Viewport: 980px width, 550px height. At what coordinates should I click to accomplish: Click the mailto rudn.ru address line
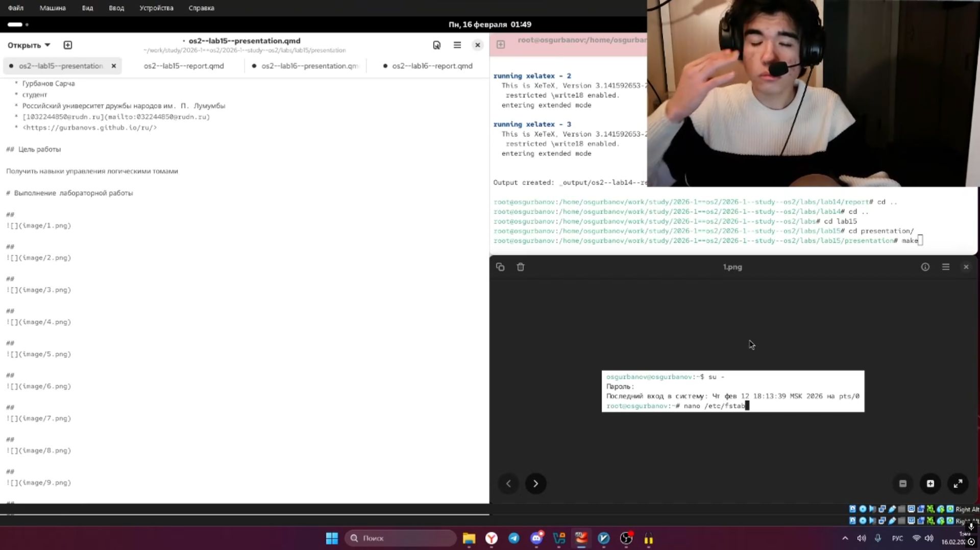(x=116, y=117)
